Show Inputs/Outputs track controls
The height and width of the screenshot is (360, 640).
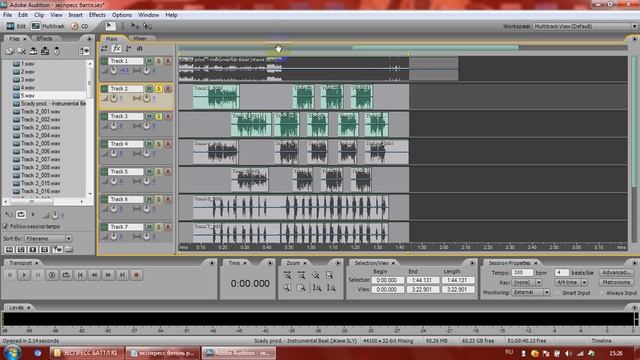pyautogui.click(x=104, y=49)
